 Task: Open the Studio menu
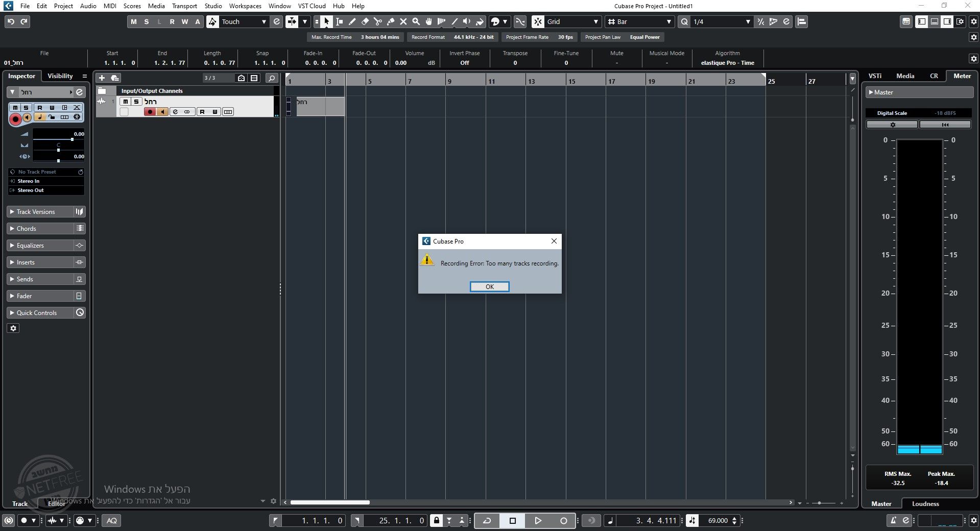(213, 6)
